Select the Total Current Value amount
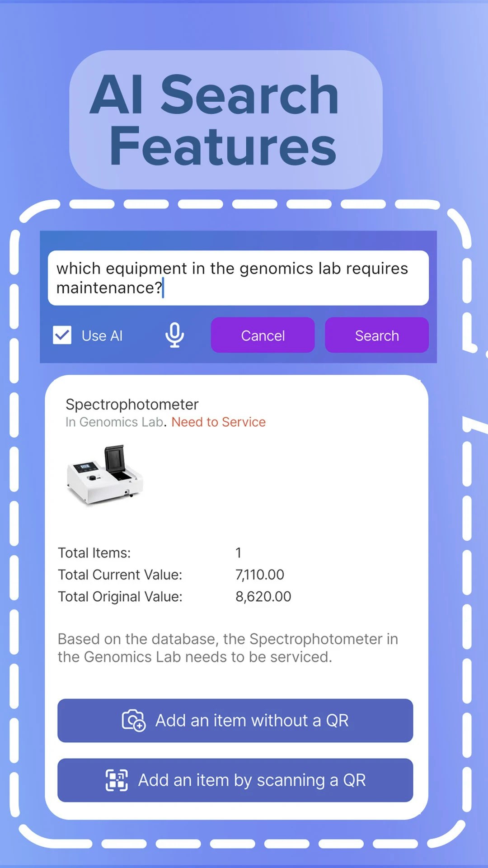The width and height of the screenshot is (488, 868). [x=260, y=574]
